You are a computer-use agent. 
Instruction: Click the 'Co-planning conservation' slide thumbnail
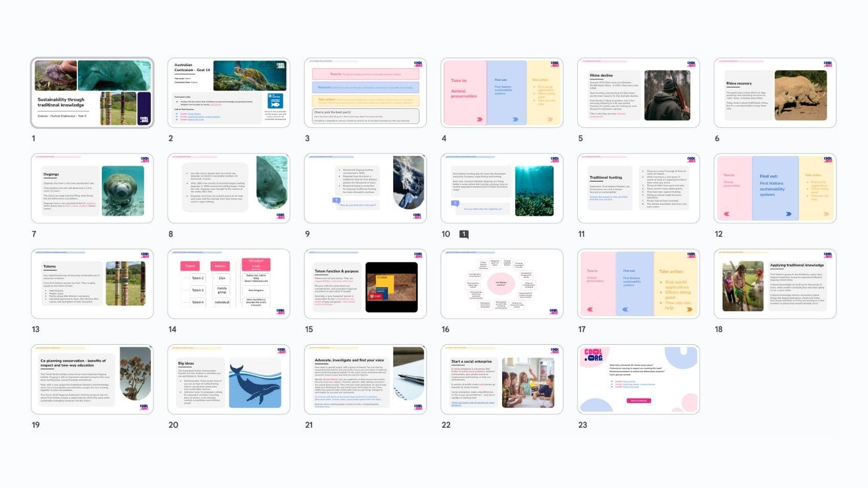pyautogui.click(x=92, y=380)
